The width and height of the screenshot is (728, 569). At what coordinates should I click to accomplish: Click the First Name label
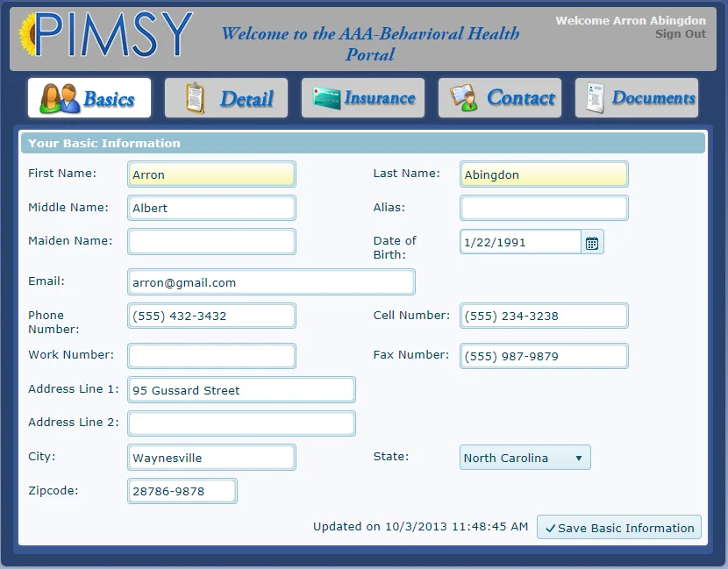click(x=62, y=173)
